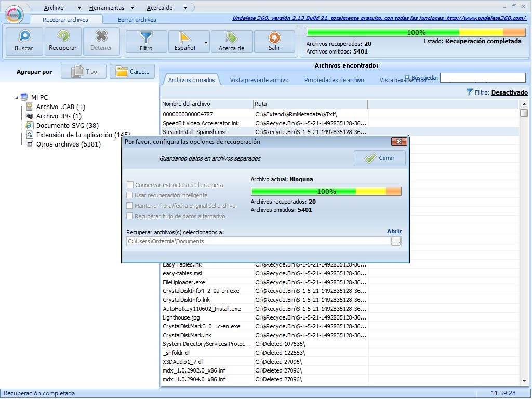Click the Abrir link in dialog
The width and height of the screenshot is (532, 399).
pyautogui.click(x=394, y=231)
